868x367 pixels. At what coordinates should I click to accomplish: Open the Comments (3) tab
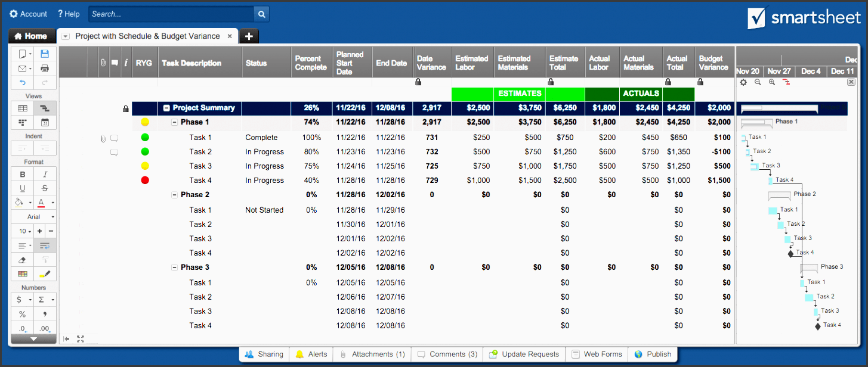[x=447, y=354]
